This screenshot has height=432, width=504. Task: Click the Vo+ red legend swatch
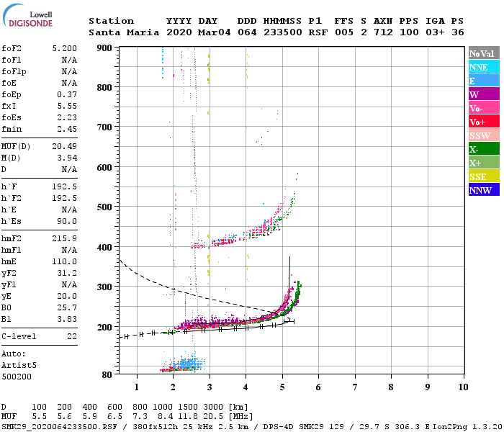pos(484,122)
